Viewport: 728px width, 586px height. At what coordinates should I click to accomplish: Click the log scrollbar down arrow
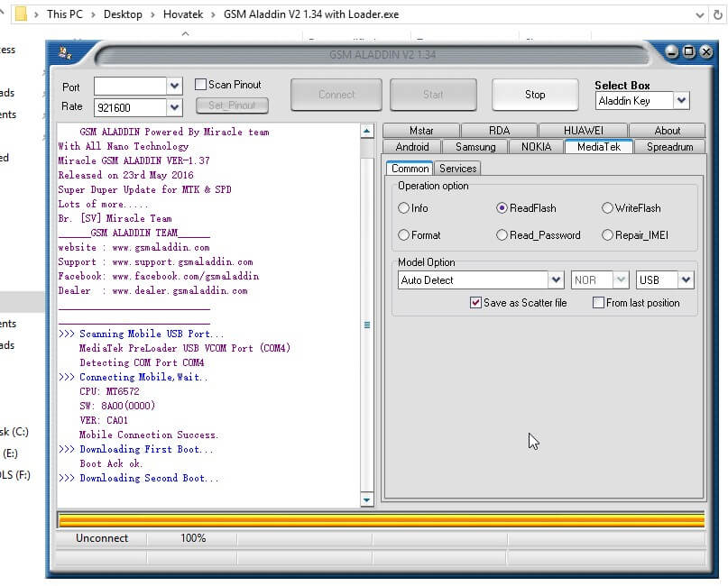click(x=367, y=499)
